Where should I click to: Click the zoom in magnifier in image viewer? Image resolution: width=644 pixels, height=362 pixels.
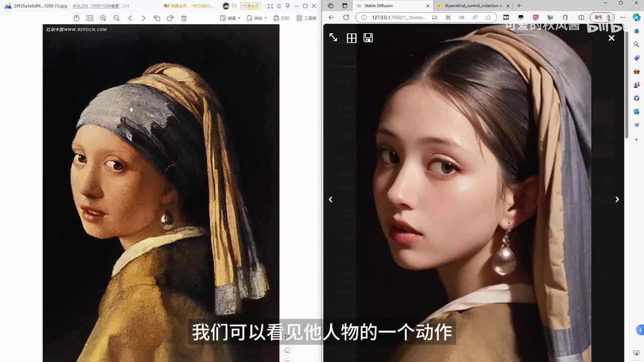click(103, 18)
